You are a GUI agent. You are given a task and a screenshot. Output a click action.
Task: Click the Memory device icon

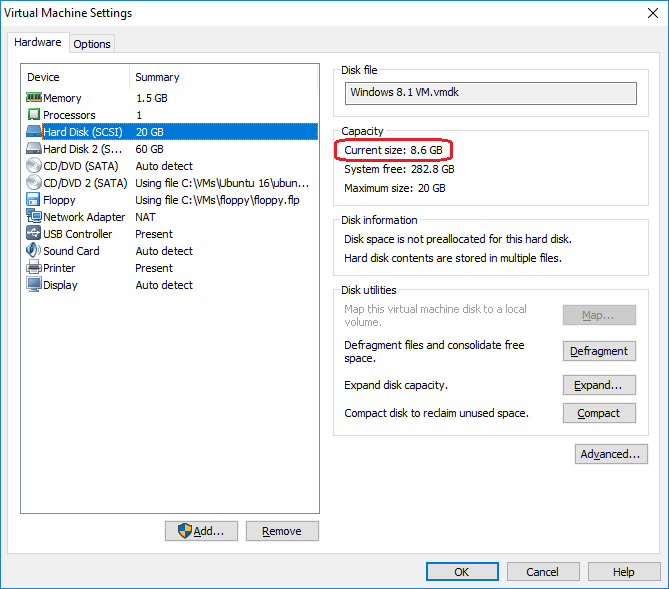click(x=34, y=97)
